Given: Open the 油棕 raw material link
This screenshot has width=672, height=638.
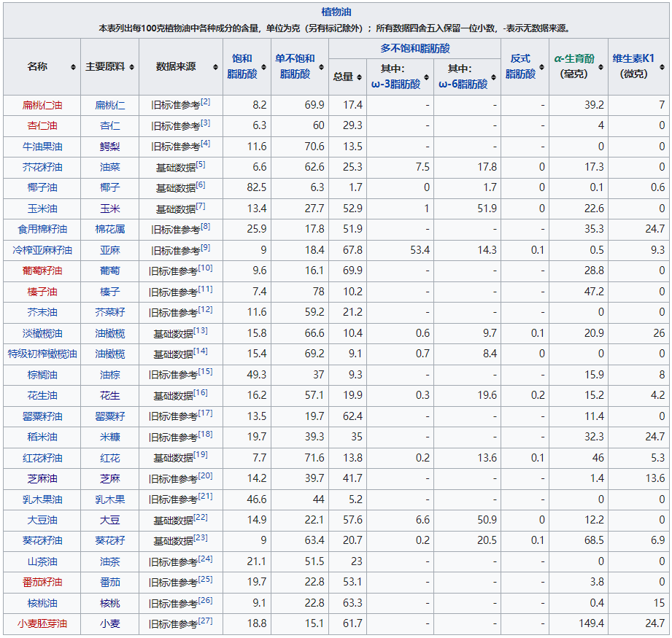Looking at the screenshot, I should pos(109,375).
